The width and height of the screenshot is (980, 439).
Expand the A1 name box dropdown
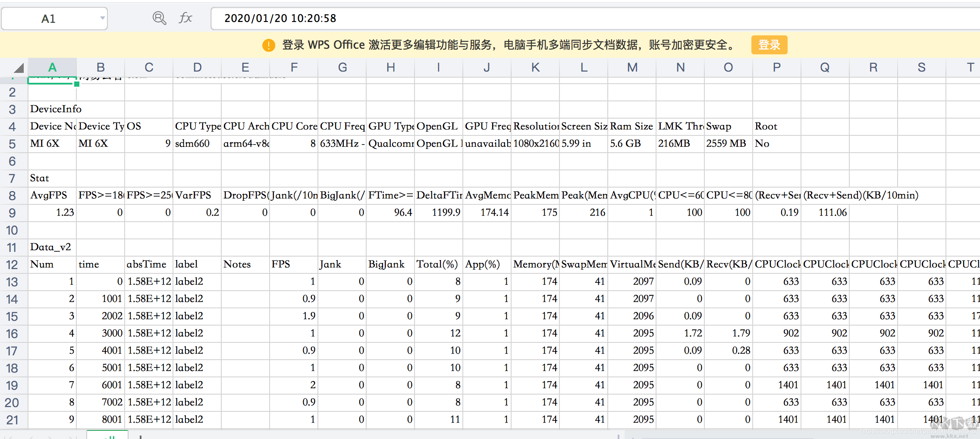click(x=102, y=18)
